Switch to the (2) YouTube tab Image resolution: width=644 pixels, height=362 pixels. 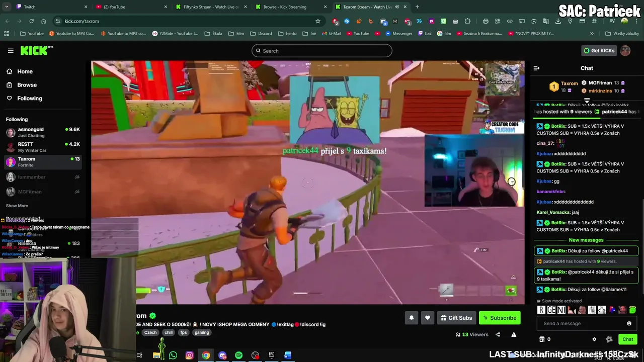[131, 7]
